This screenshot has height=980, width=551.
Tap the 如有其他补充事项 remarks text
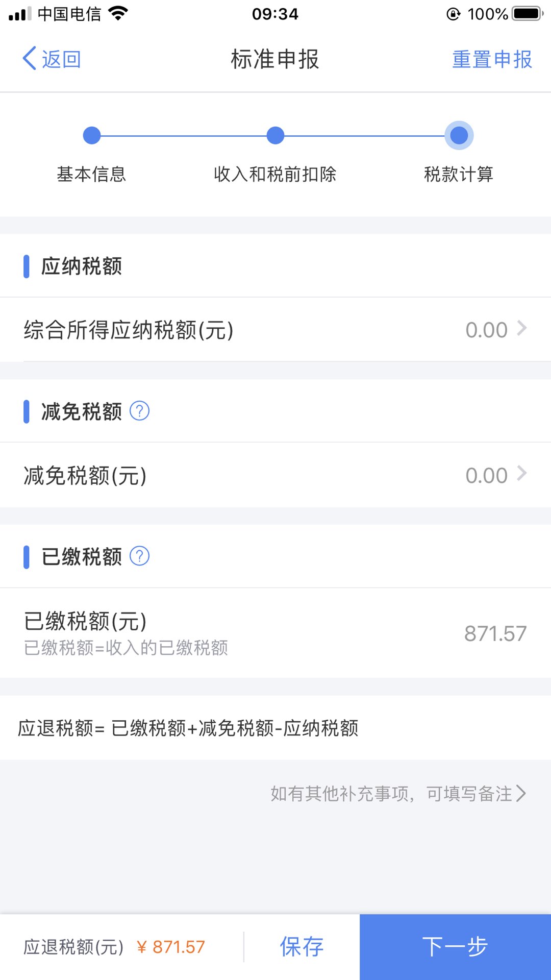[x=391, y=794]
